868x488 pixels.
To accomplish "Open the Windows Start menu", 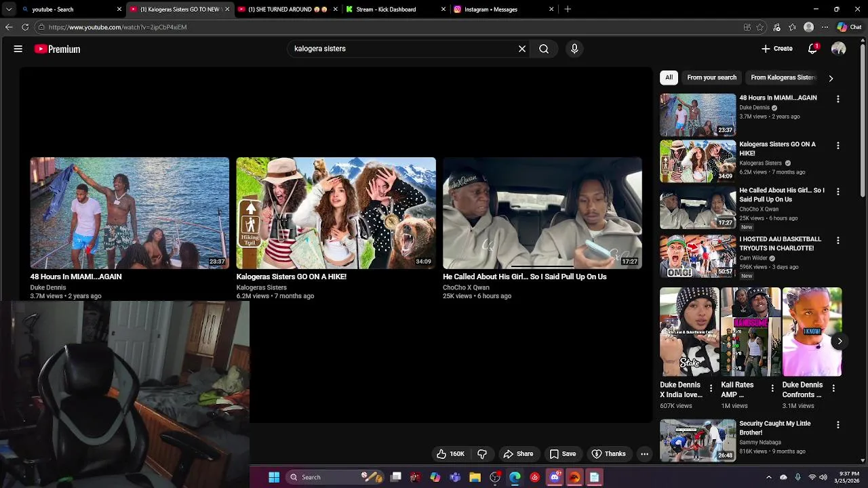I will [x=274, y=477].
